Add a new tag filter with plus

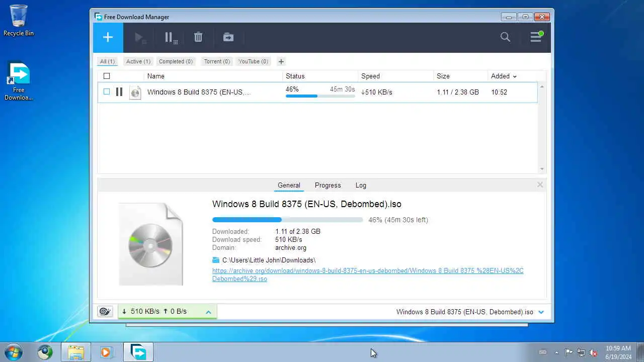(x=281, y=61)
